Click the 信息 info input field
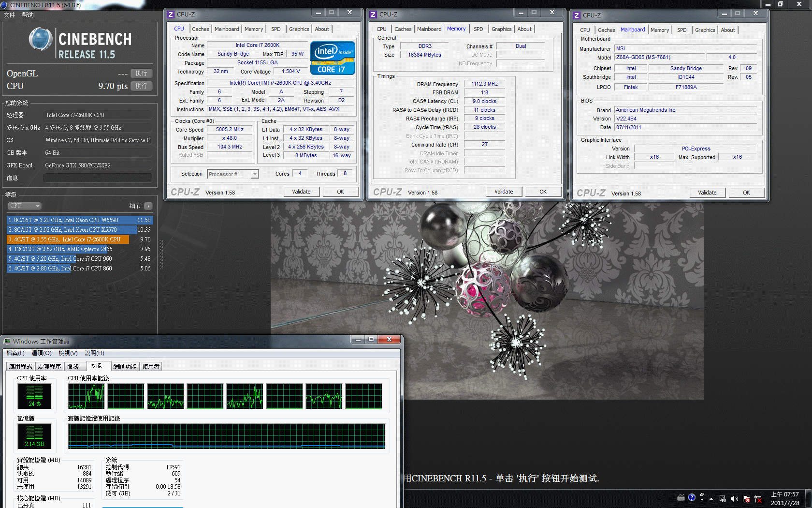This screenshot has width=812, height=508. (98, 178)
